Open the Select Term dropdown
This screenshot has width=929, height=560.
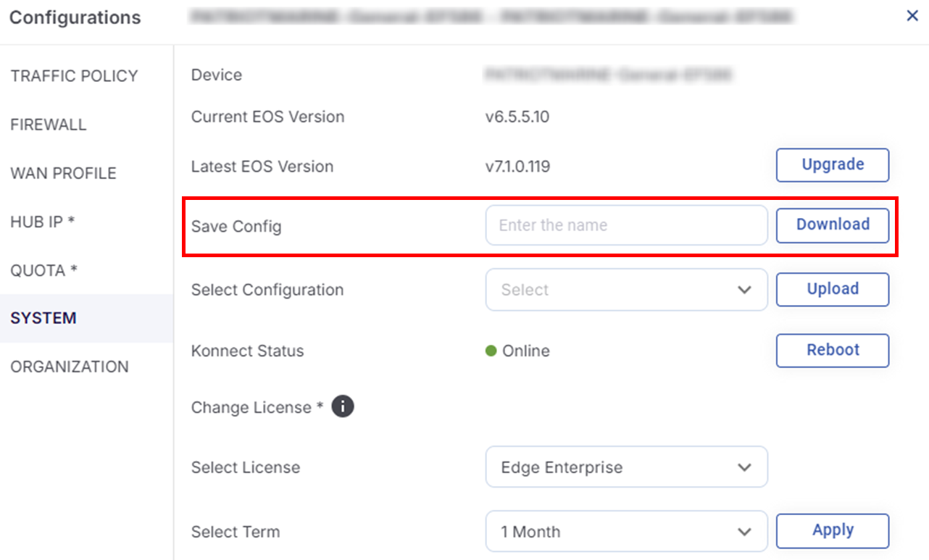pos(626,532)
